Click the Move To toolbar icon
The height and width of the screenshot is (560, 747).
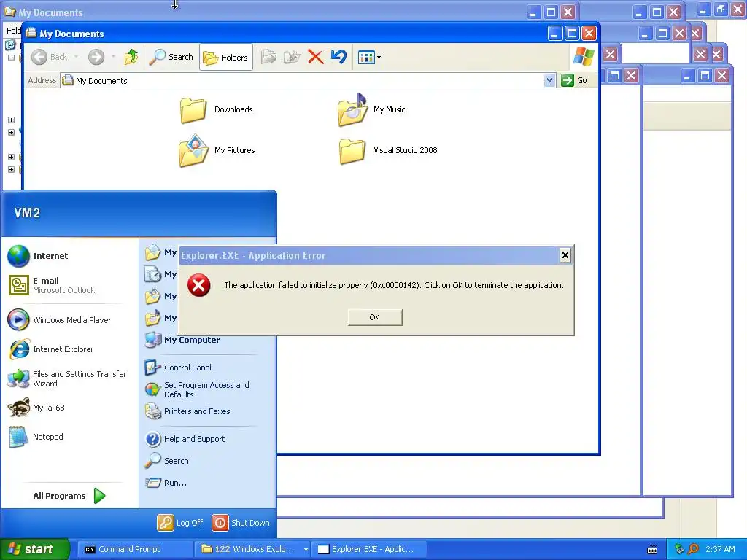(x=268, y=57)
